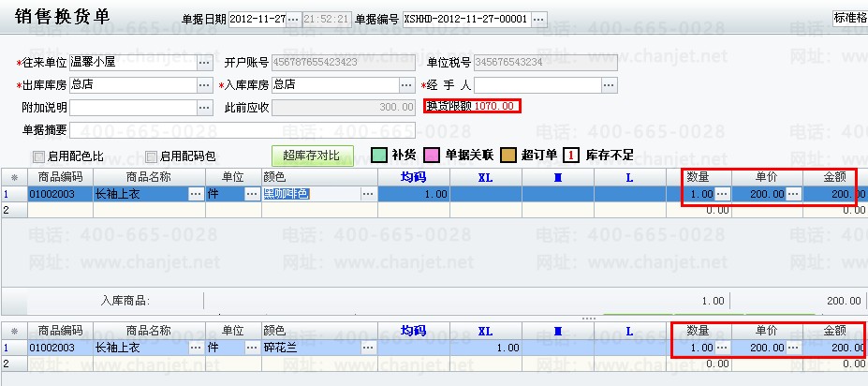This screenshot has height=386, width=868.
Task: Open product lookup in top grid 商品名称 cell
Action: 195,194
